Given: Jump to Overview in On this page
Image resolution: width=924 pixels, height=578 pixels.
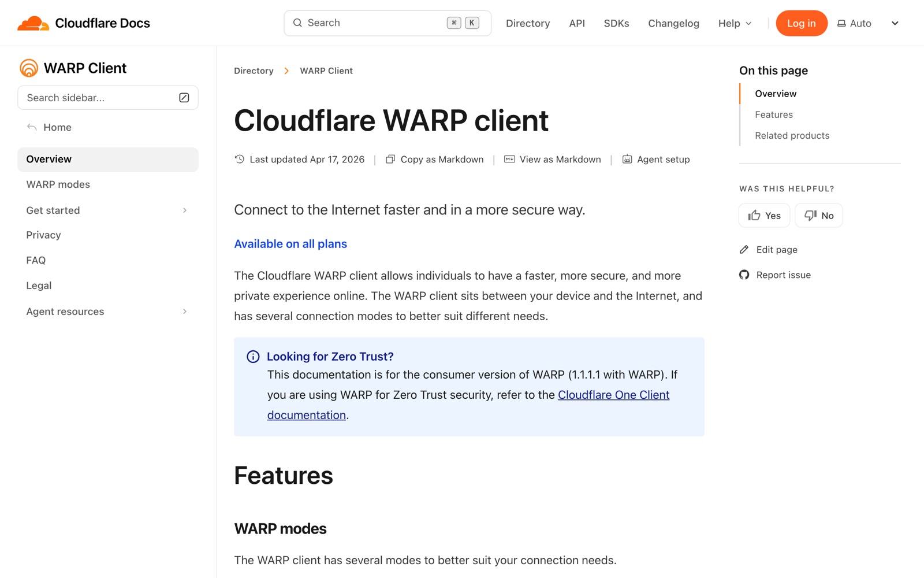Looking at the screenshot, I should point(776,94).
